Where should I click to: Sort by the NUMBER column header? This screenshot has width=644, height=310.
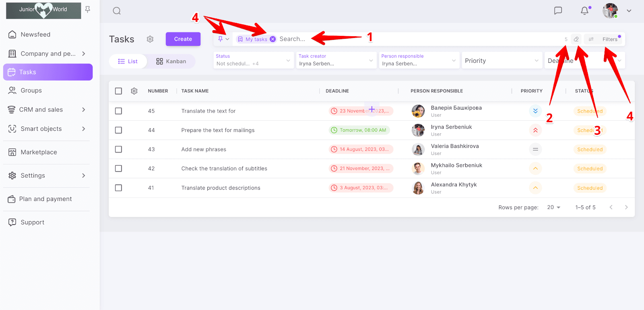pyautogui.click(x=158, y=91)
